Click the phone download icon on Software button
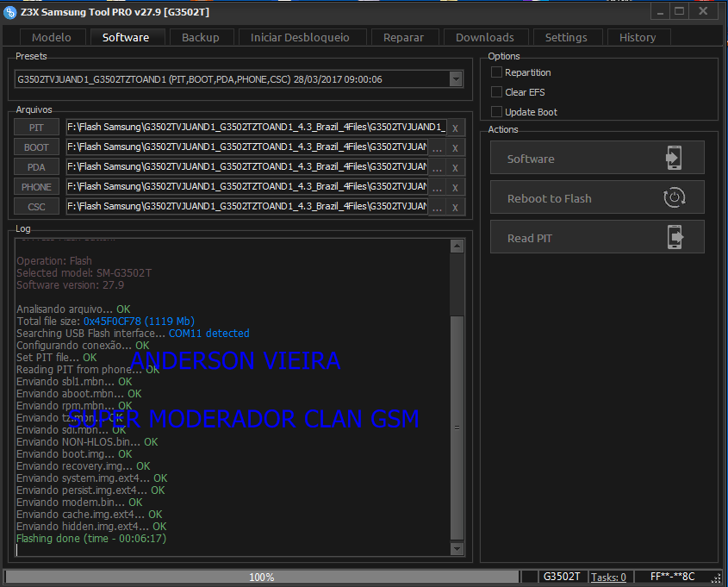The height and width of the screenshot is (587, 728). click(674, 158)
